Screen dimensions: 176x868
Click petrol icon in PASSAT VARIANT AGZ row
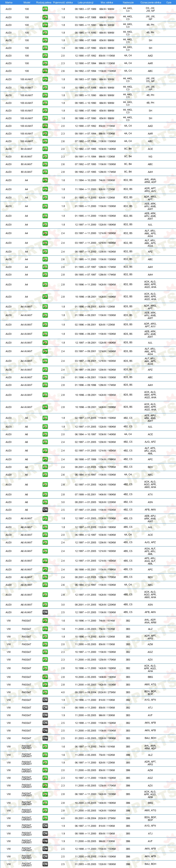tap(45, 778)
